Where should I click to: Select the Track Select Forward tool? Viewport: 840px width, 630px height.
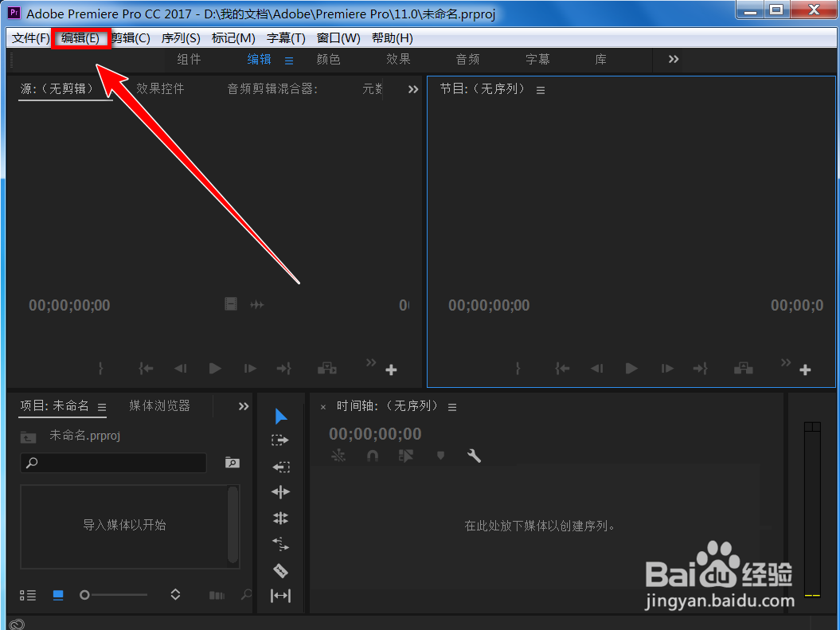280,440
